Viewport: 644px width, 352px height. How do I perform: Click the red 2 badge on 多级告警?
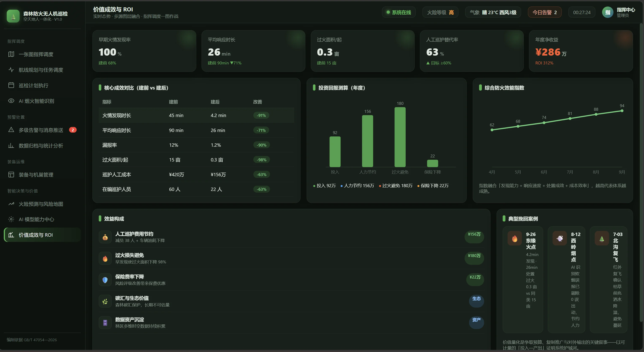[73, 130]
